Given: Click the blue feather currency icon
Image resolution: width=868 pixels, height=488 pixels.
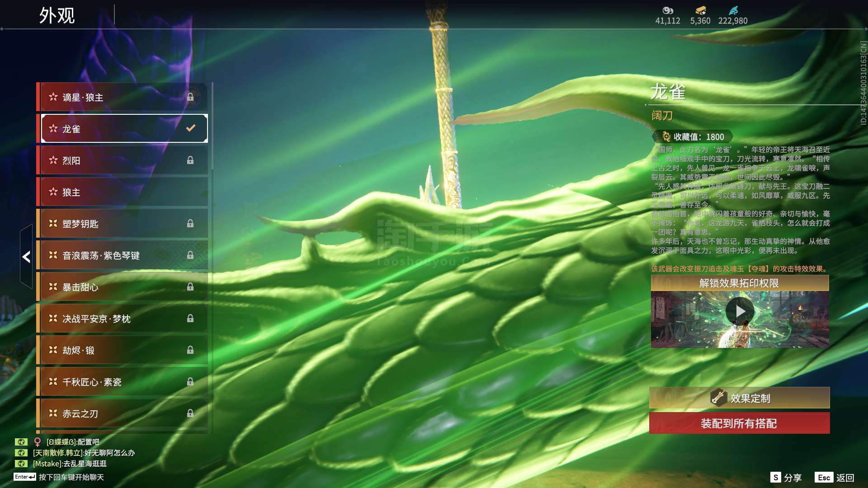Looking at the screenshot, I should click(x=733, y=10).
